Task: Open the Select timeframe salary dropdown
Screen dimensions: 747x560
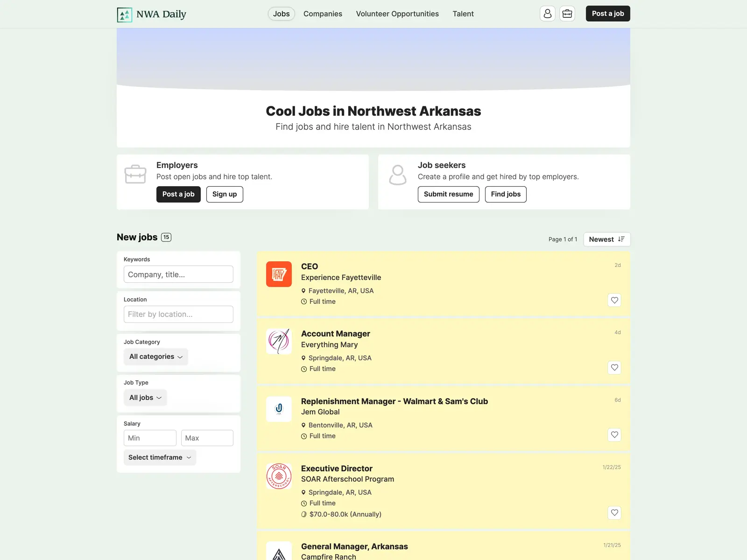Action: [x=160, y=457]
